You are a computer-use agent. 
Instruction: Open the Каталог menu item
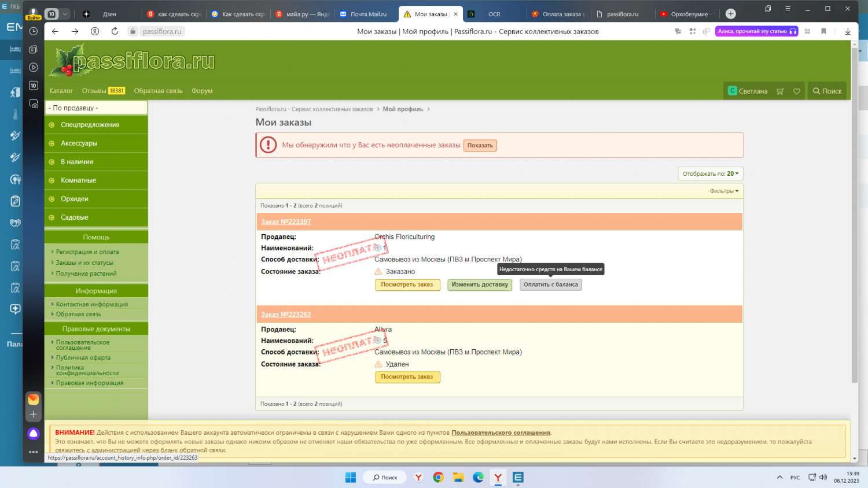tap(61, 91)
